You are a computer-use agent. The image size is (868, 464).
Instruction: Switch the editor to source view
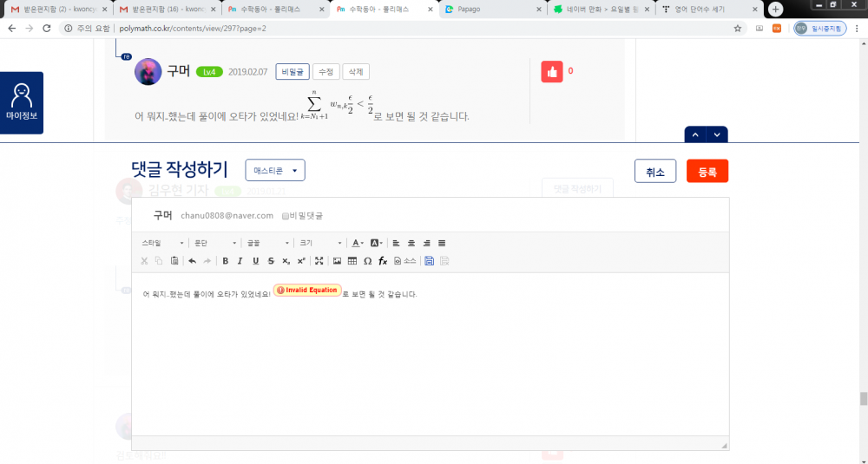(x=404, y=261)
